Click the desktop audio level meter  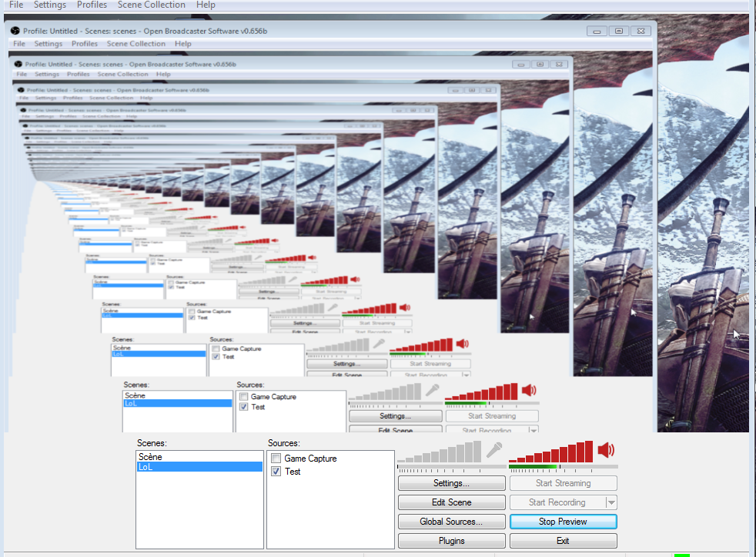click(563, 467)
